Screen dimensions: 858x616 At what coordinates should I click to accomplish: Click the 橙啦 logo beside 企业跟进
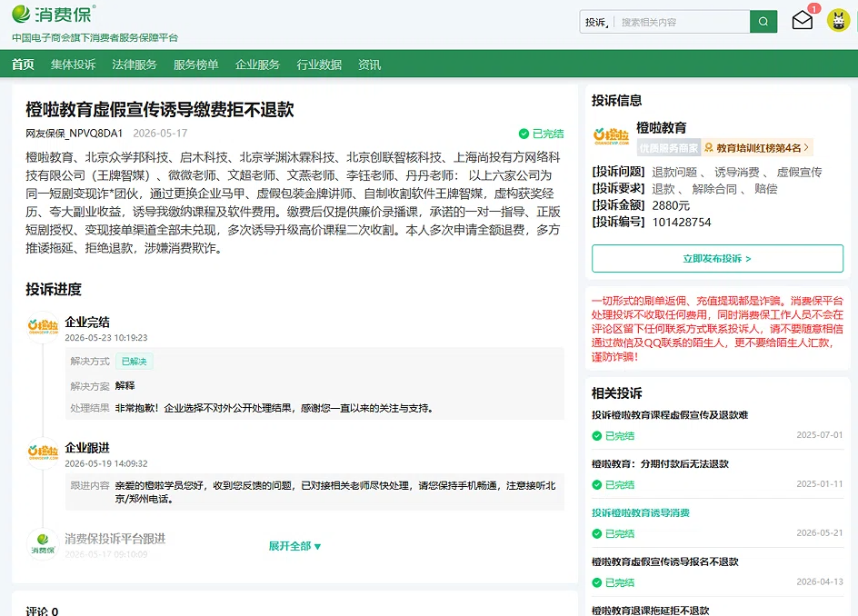point(43,452)
